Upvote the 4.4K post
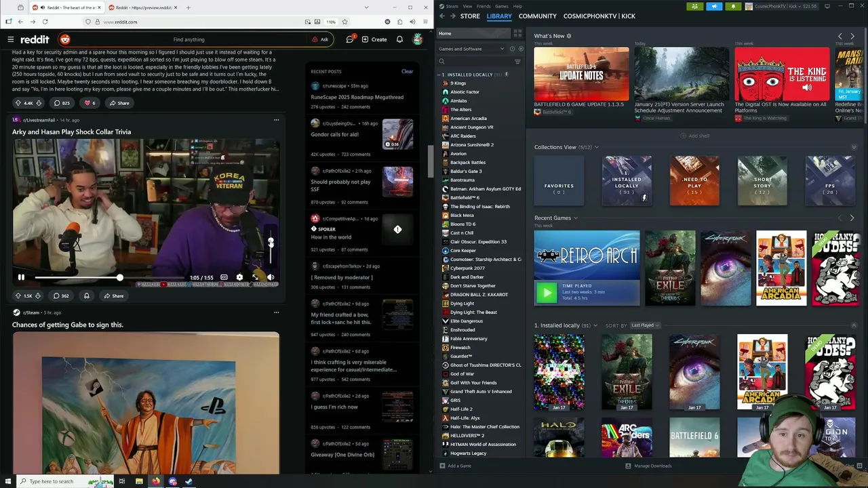 coord(18,103)
